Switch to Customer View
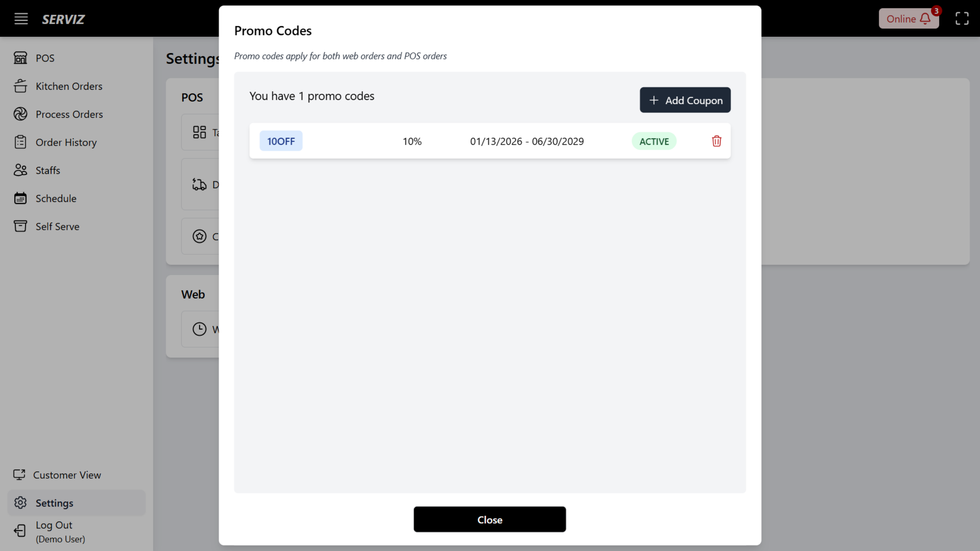The height and width of the screenshot is (551, 980). tap(67, 475)
